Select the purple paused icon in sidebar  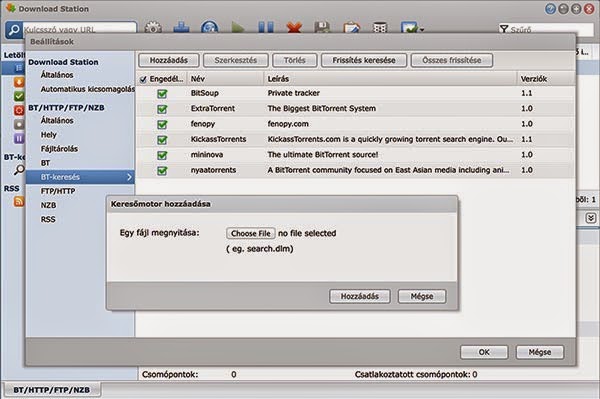(19, 138)
